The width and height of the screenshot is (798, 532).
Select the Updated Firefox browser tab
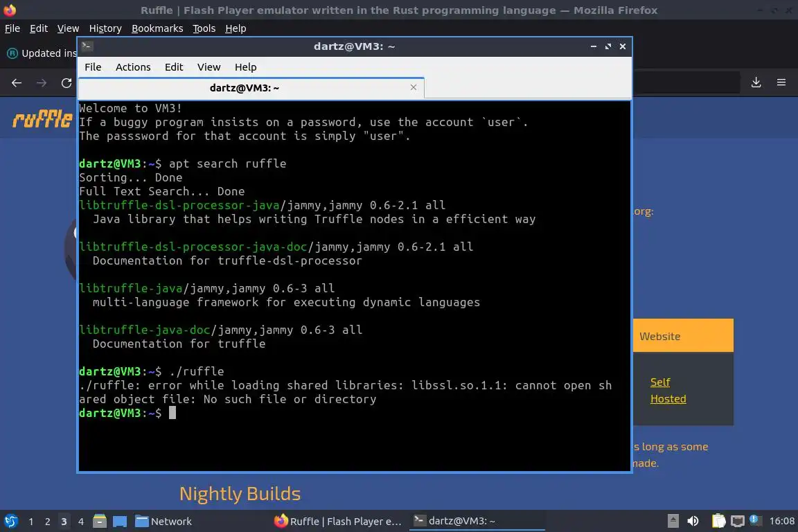pos(41,53)
